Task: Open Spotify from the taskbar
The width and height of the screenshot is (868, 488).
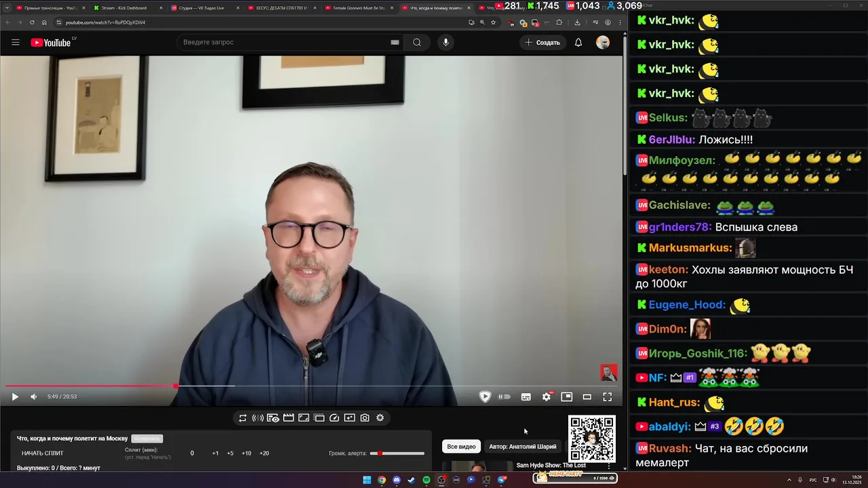Action: pyautogui.click(x=427, y=480)
